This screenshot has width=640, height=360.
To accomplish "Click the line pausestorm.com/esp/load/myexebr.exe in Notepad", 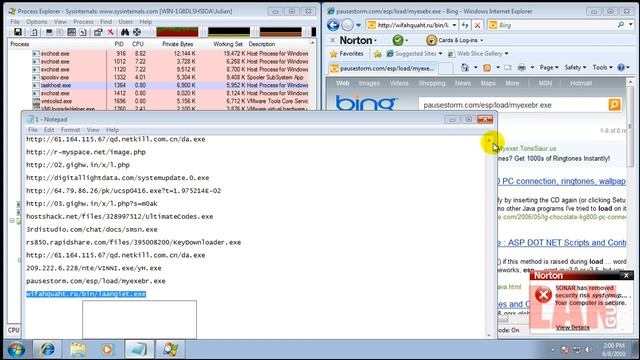I will click(x=96, y=281).
